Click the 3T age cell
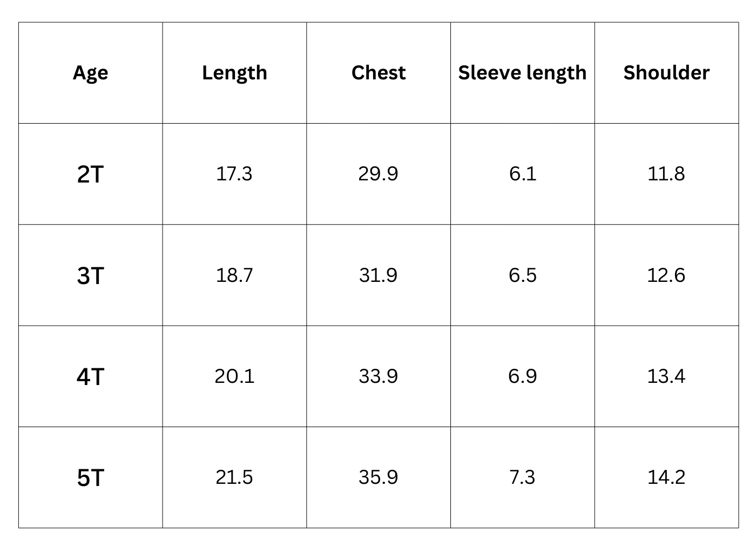 click(x=90, y=275)
